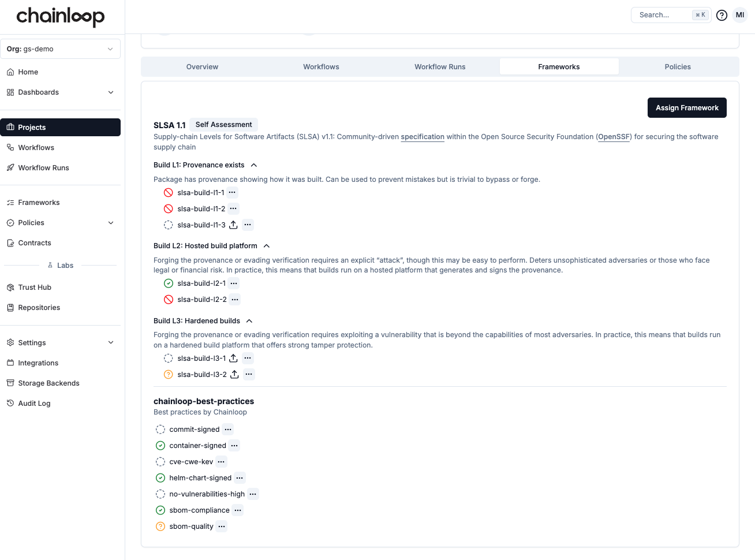
Task: Click the sbom-compliance requirement name
Action: coord(199,510)
